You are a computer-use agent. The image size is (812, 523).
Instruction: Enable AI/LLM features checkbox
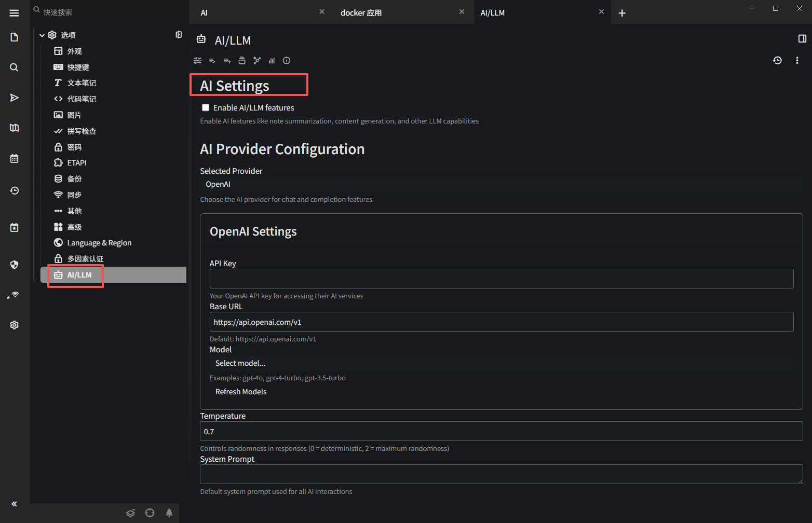206,108
